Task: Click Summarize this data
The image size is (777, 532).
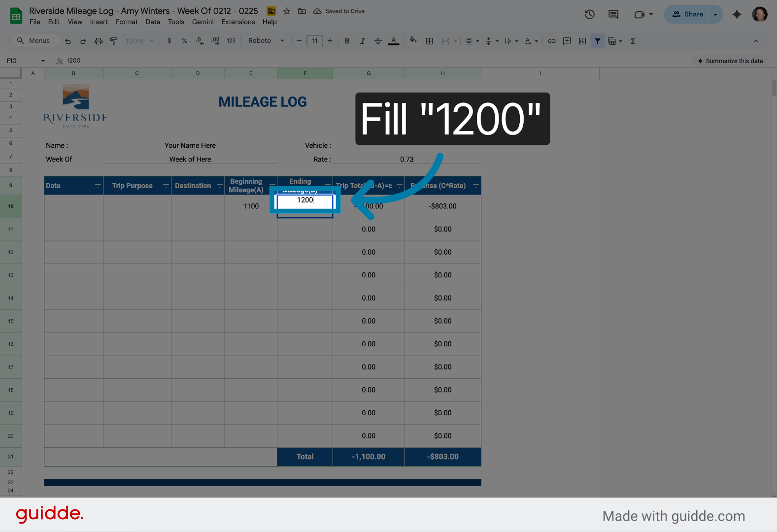Action: point(730,61)
